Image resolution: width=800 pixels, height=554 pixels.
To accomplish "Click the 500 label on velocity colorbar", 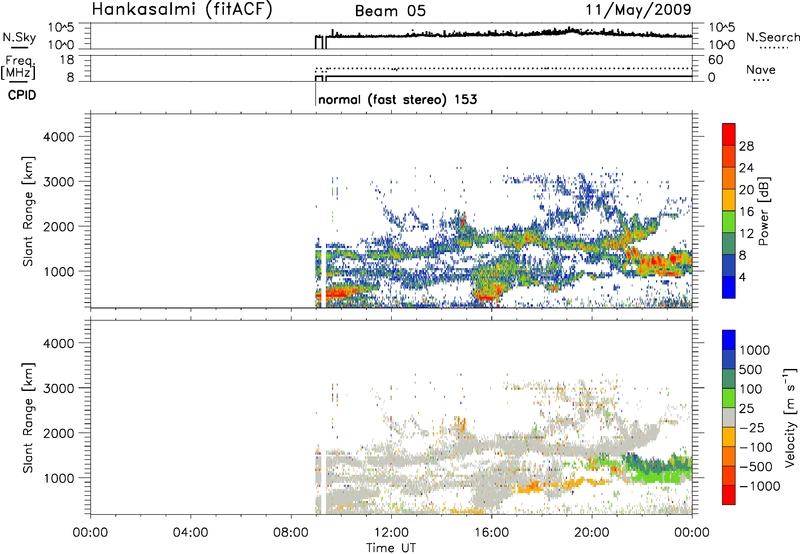I will tap(751, 370).
